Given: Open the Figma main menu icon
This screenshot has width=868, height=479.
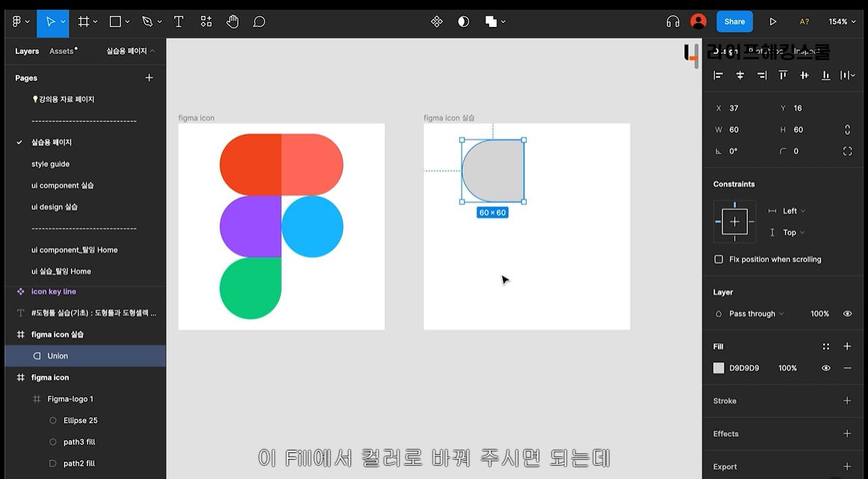Looking at the screenshot, I should tap(16, 22).
